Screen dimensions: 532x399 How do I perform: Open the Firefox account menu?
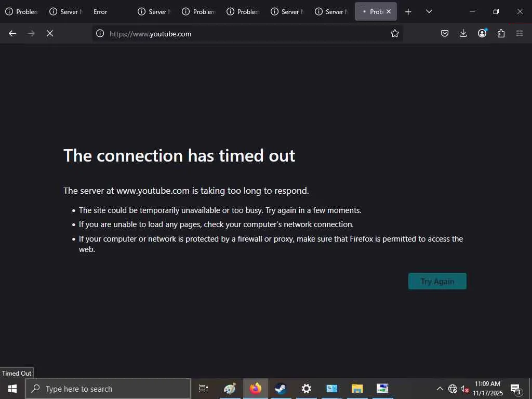point(482,33)
